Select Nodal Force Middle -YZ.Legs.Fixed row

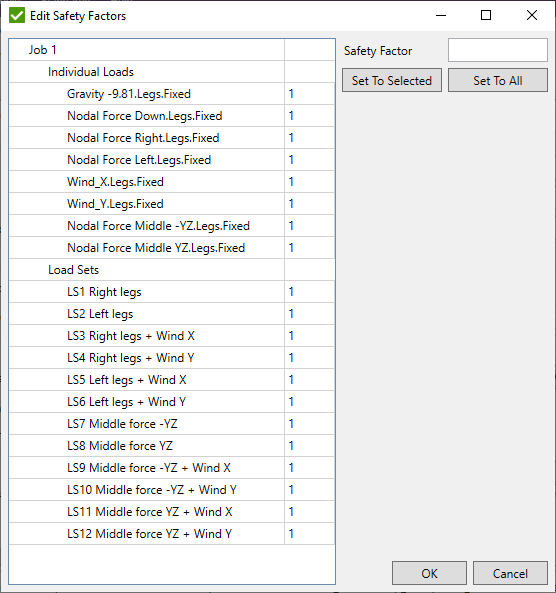[x=172, y=226]
